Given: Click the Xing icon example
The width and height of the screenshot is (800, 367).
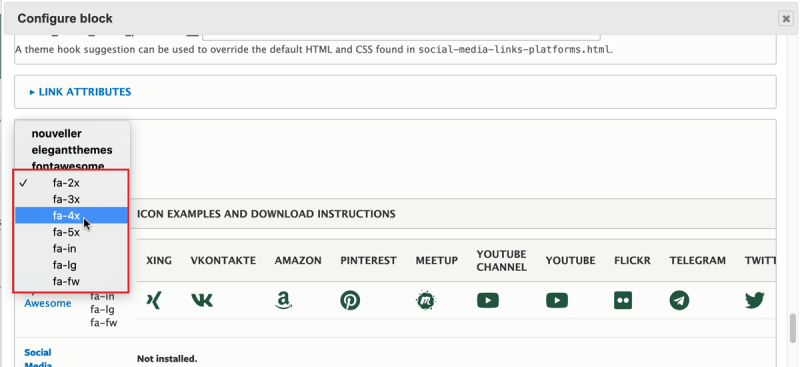Looking at the screenshot, I should click(x=154, y=301).
